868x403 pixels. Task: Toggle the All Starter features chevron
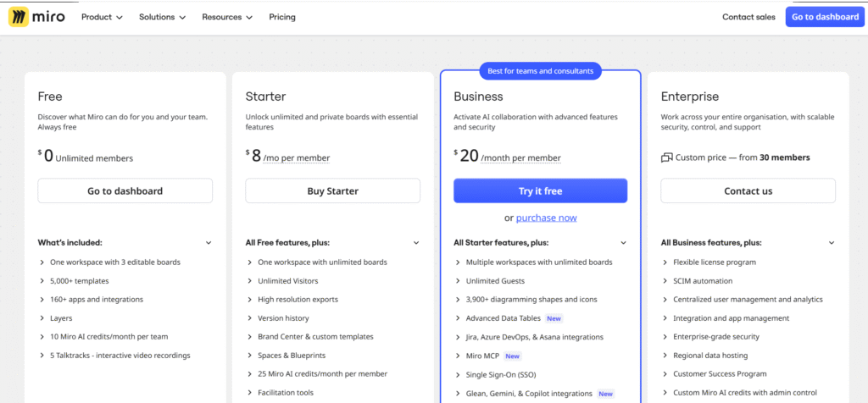[624, 243]
